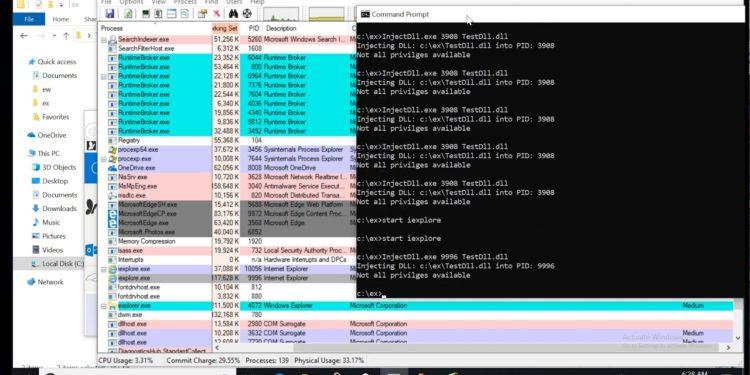750x375 pixels.
Task: Click the Network icon in sidebar
Action: pos(32,282)
